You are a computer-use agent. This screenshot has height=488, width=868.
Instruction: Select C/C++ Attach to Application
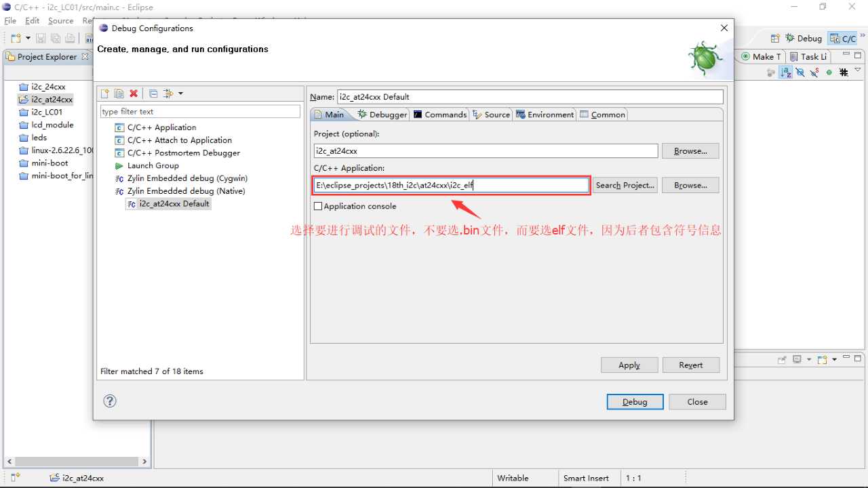[173, 140]
